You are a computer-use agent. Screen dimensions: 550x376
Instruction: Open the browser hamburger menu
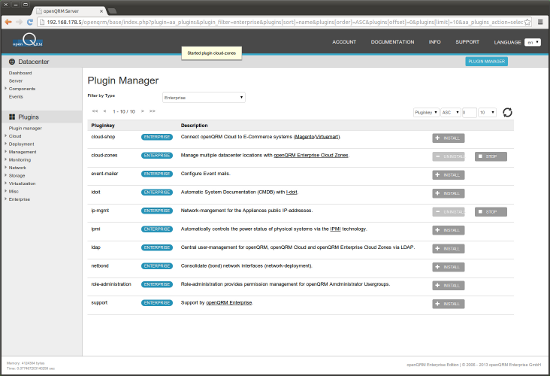point(541,22)
